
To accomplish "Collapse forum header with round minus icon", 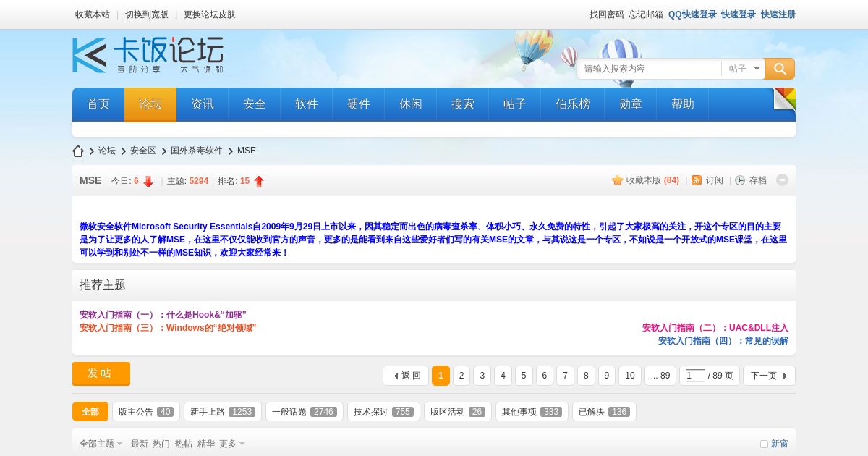I will click(782, 180).
